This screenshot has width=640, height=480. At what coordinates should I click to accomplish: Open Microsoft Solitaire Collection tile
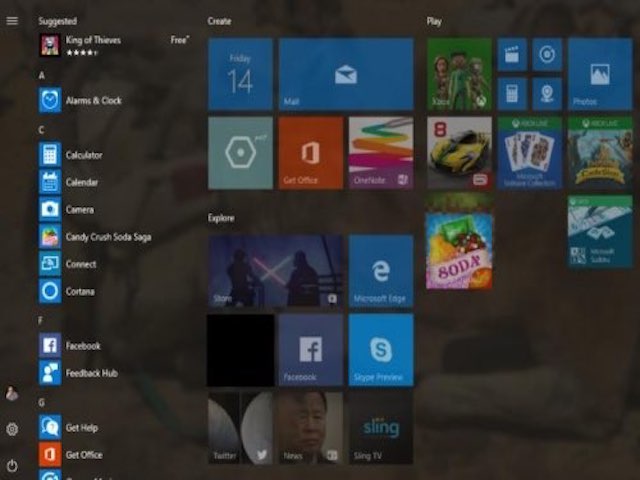point(530,153)
